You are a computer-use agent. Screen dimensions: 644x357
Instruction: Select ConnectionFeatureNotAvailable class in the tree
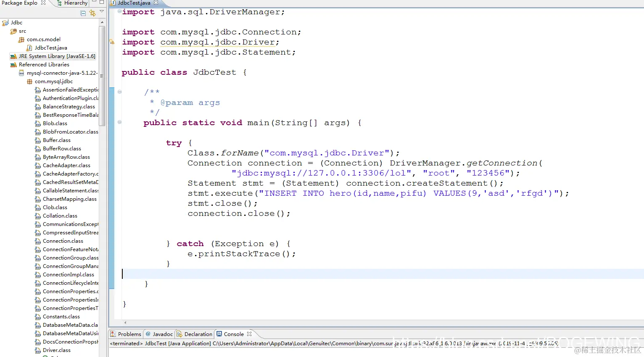click(71, 249)
